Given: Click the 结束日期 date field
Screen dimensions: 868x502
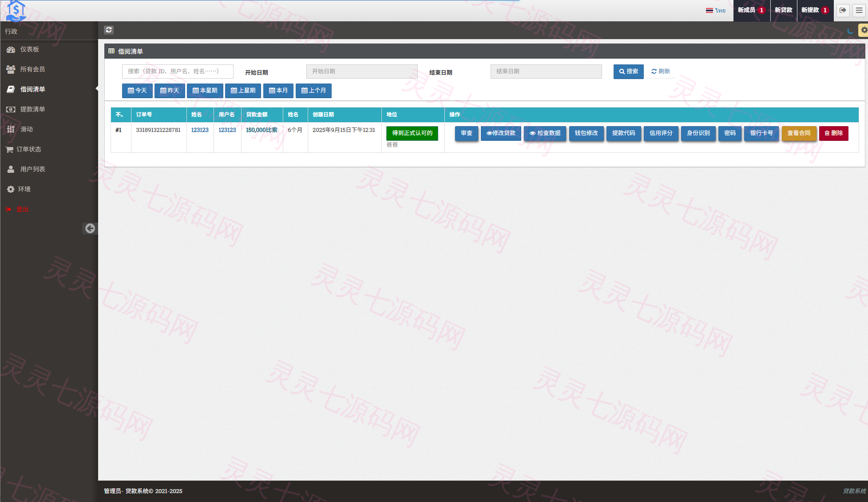Looking at the screenshot, I should [x=546, y=72].
